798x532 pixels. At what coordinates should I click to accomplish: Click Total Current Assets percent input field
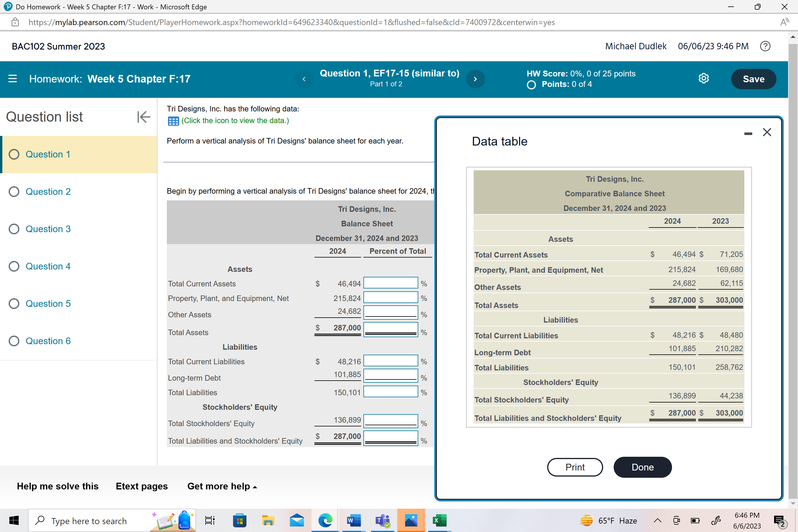[391, 283]
